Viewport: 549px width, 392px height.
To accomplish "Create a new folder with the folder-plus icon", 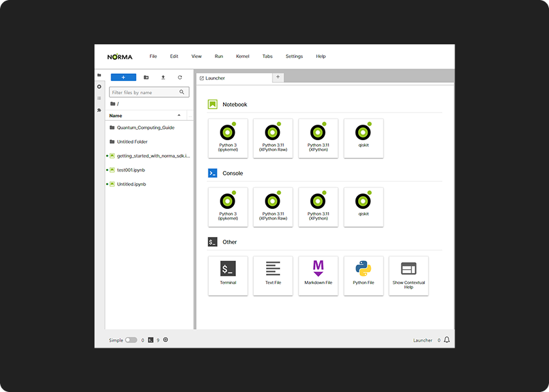I will point(146,77).
